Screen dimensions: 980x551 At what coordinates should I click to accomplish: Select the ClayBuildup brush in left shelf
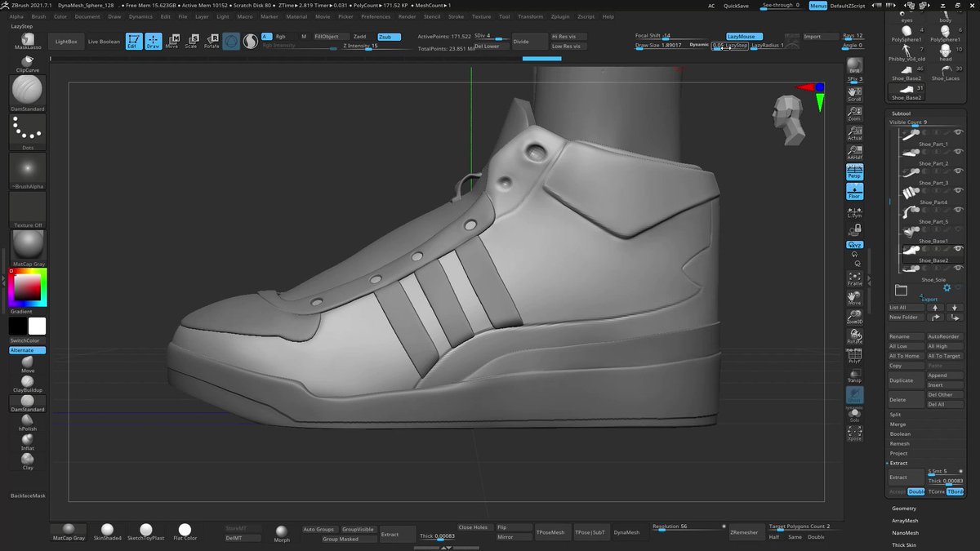coord(28,382)
